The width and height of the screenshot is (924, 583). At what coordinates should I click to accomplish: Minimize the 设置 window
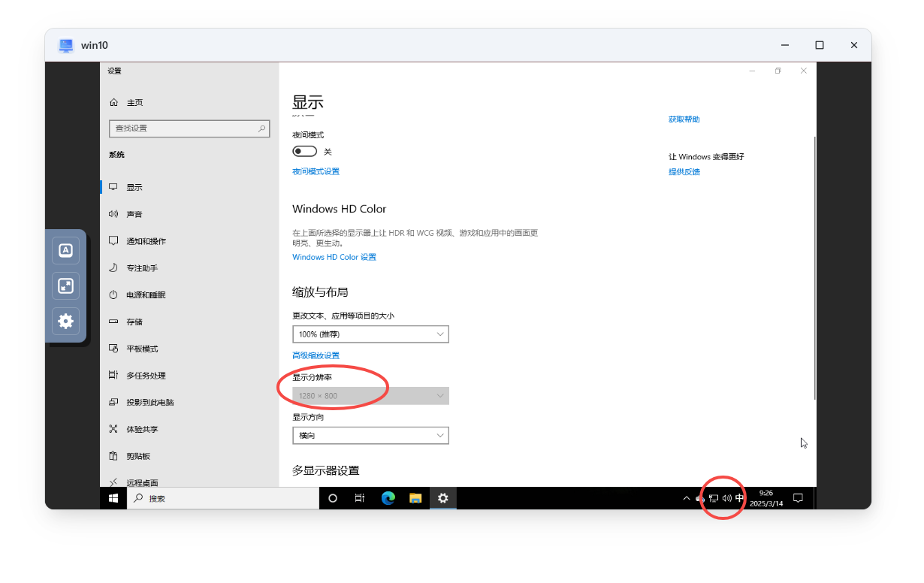click(x=752, y=71)
